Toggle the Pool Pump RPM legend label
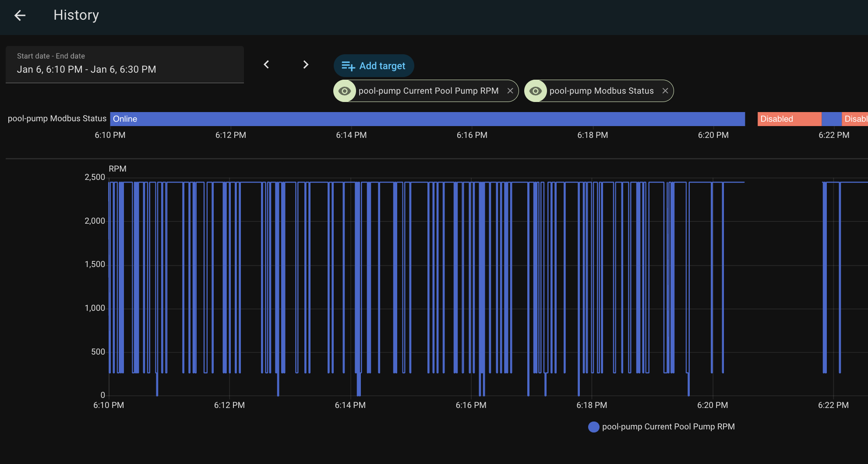Screen dimensions: 868x464 668,427
